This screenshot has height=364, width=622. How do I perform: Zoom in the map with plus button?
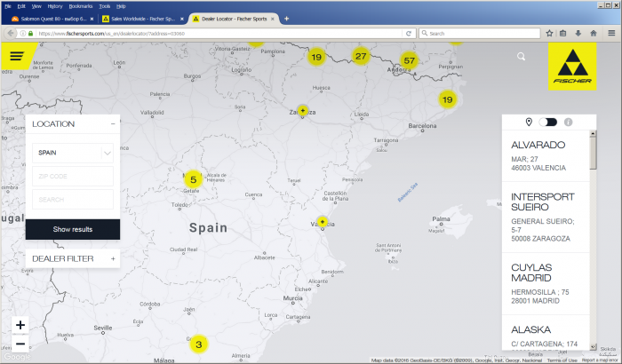(20, 325)
